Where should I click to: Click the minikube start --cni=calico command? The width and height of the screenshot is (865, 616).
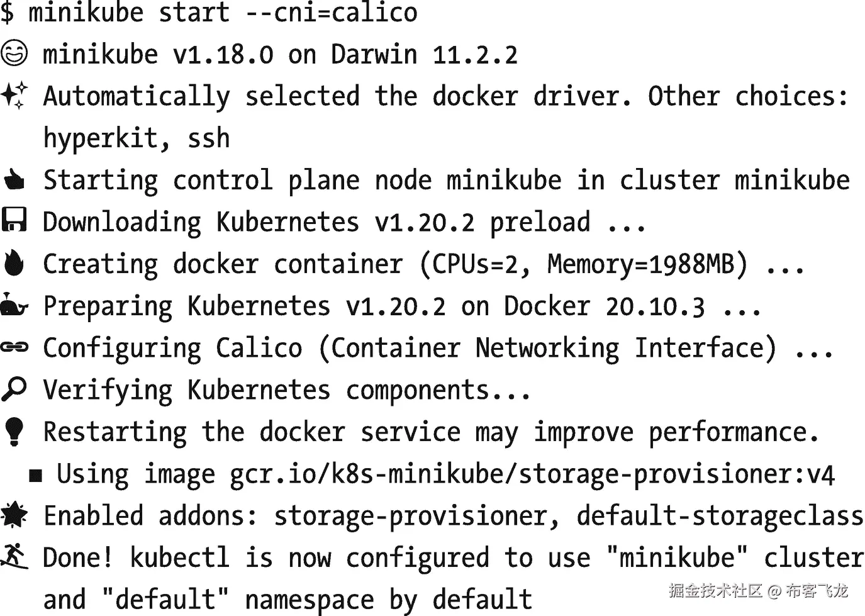point(223,13)
